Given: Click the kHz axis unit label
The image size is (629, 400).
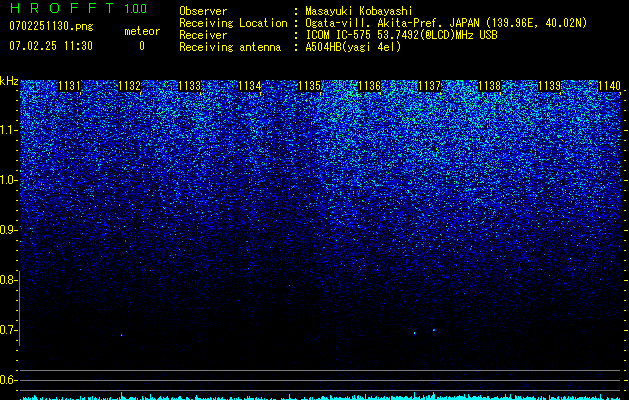Looking at the screenshot, I should [x=9, y=81].
